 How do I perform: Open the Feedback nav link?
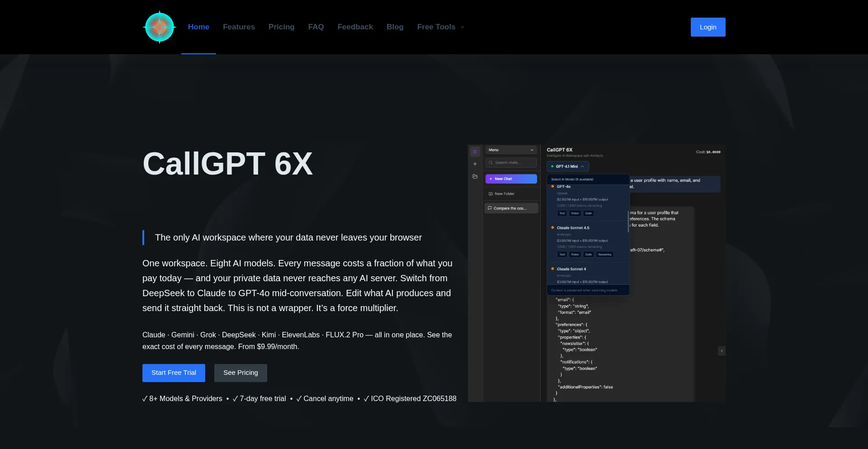pos(355,27)
